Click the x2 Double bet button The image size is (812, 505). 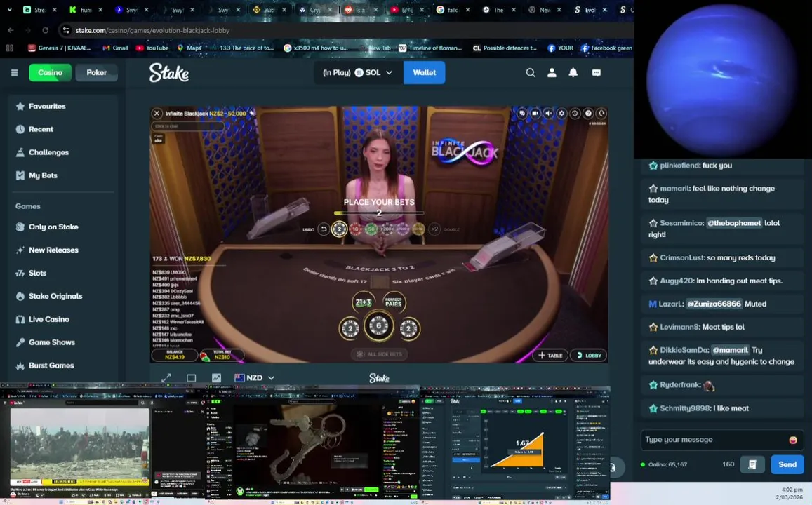click(434, 229)
